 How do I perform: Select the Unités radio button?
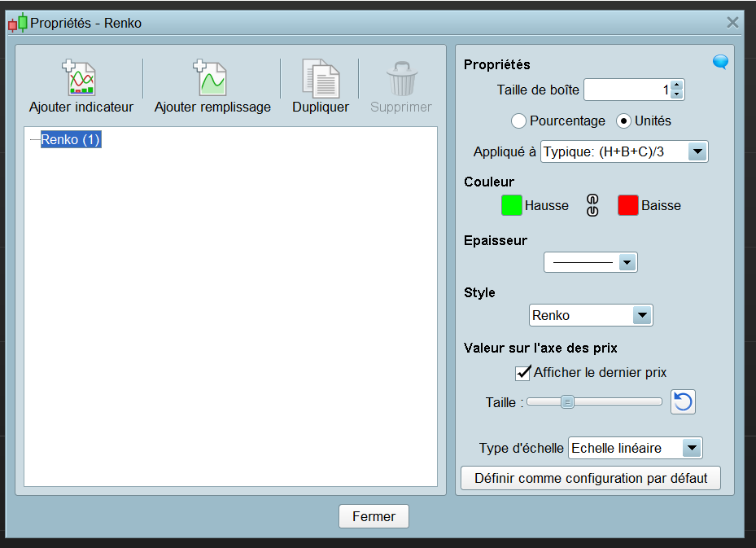(x=623, y=121)
